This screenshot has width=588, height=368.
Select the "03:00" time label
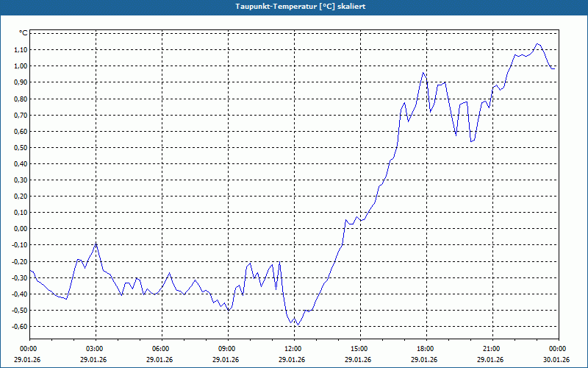tap(96, 348)
